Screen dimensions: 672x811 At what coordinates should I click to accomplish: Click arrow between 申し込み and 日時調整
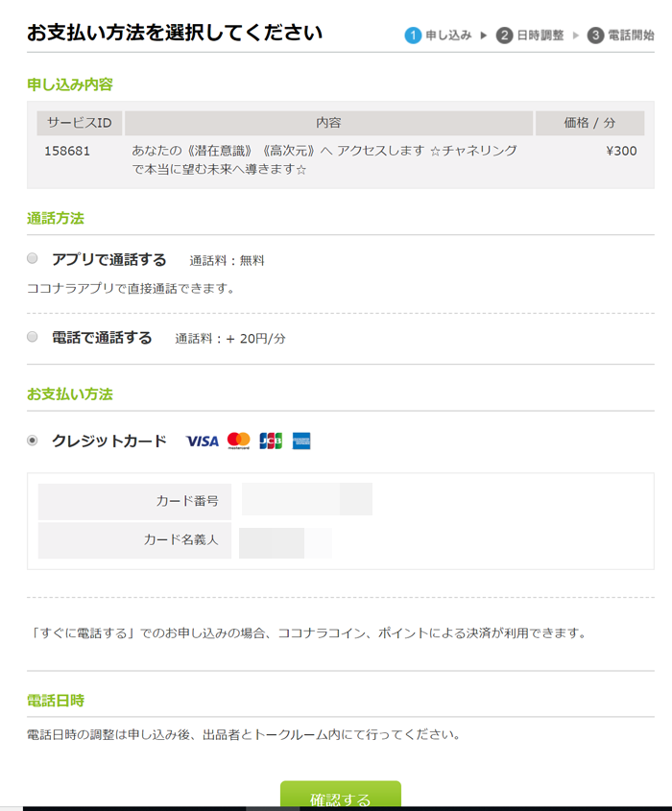tap(484, 36)
